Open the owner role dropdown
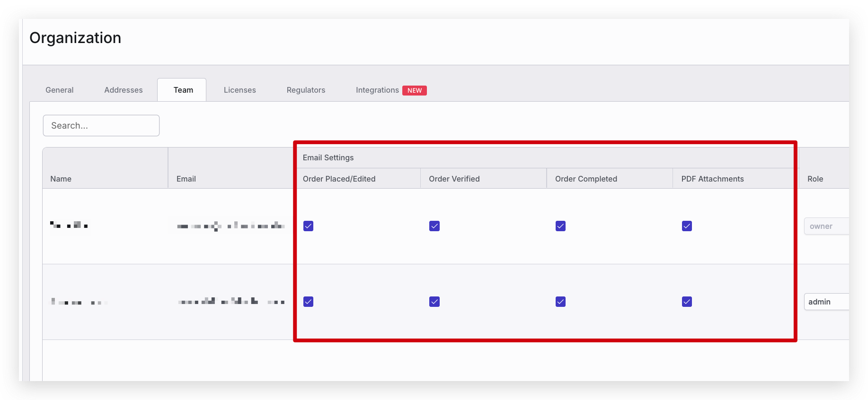The width and height of the screenshot is (868, 400). [x=826, y=226]
